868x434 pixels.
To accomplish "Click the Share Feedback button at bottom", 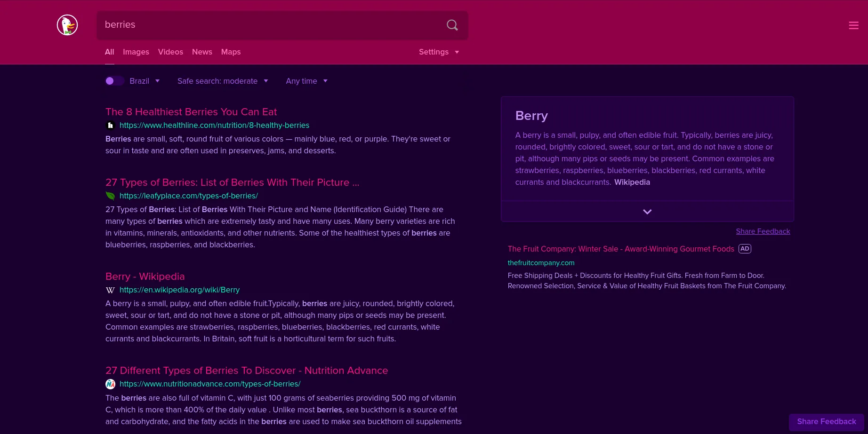I will [827, 422].
